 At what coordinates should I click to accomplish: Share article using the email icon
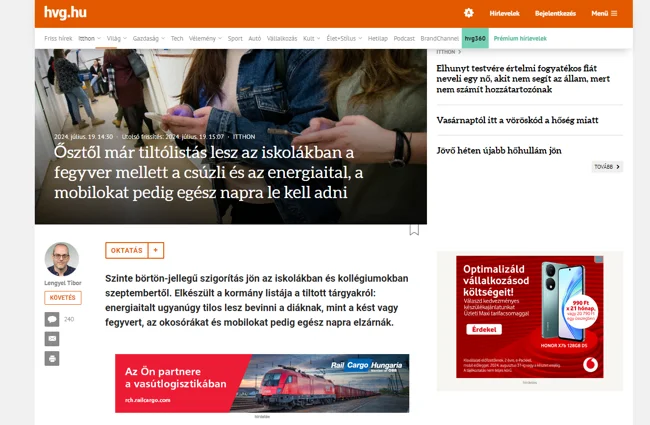(x=52, y=339)
